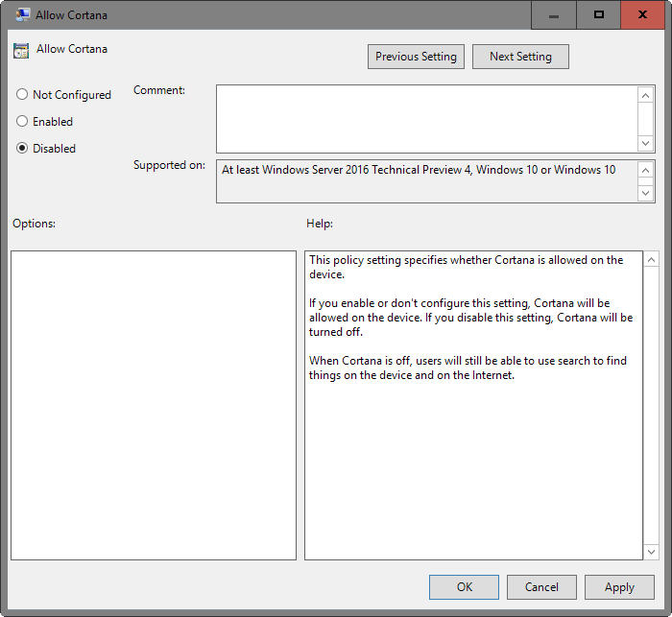Viewport: 672px width, 617px height.
Task: Click the Comment box scroll down arrow
Action: 645,143
